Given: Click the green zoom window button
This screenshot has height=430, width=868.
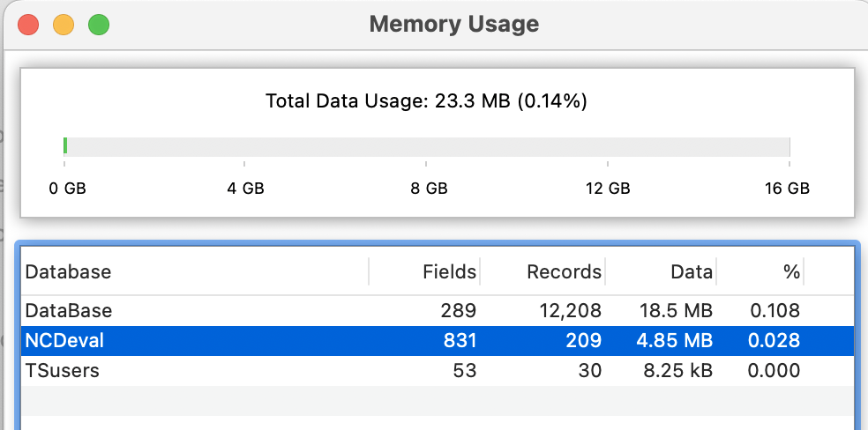Looking at the screenshot, I should [x=99, y=25].
